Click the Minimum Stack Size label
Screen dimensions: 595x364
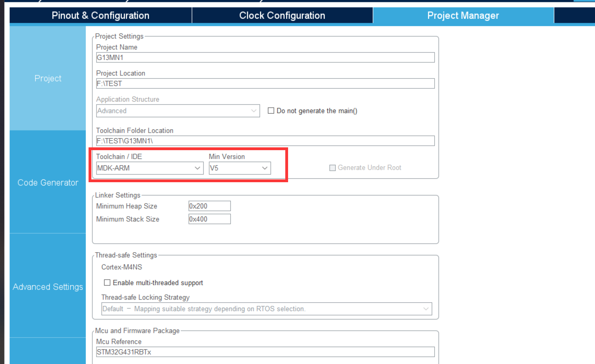(128, 219)
